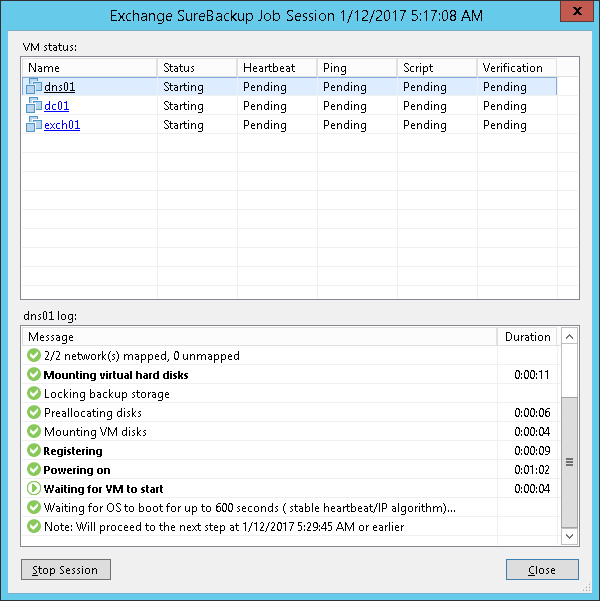Click the log scrollbar down arrow
The width and height of the screenshot is (600, 601).
click(569, 536)
